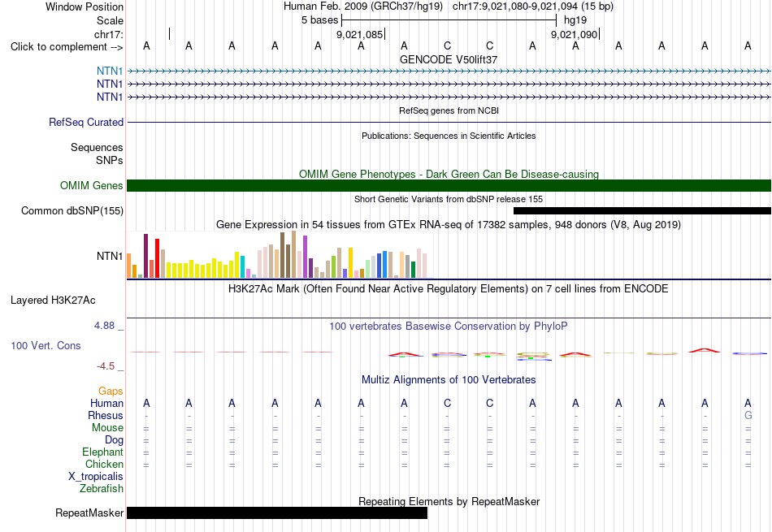Click 'Repeating Elements by RepeatMasker' title
772x532 pixels.
click(x=449, y=501)
